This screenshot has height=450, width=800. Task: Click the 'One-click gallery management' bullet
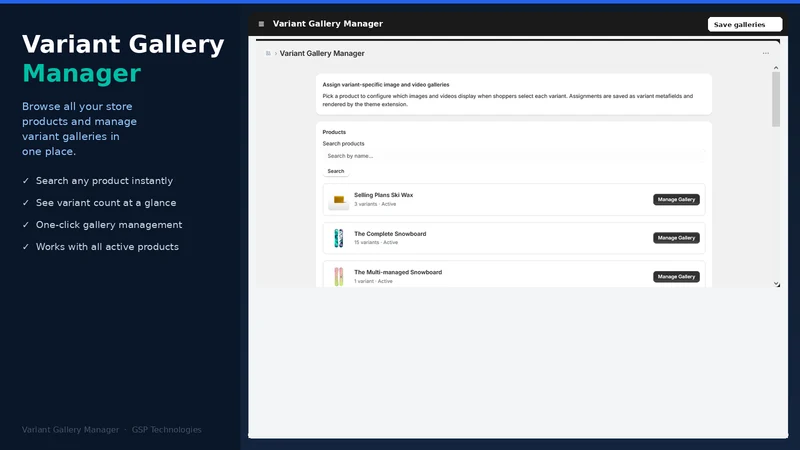click(x=109, y=224)
